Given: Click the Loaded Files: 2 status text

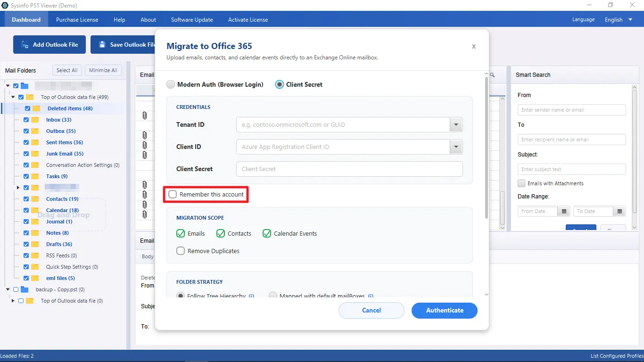Looking at the screenshot, I should click(17, 356).
